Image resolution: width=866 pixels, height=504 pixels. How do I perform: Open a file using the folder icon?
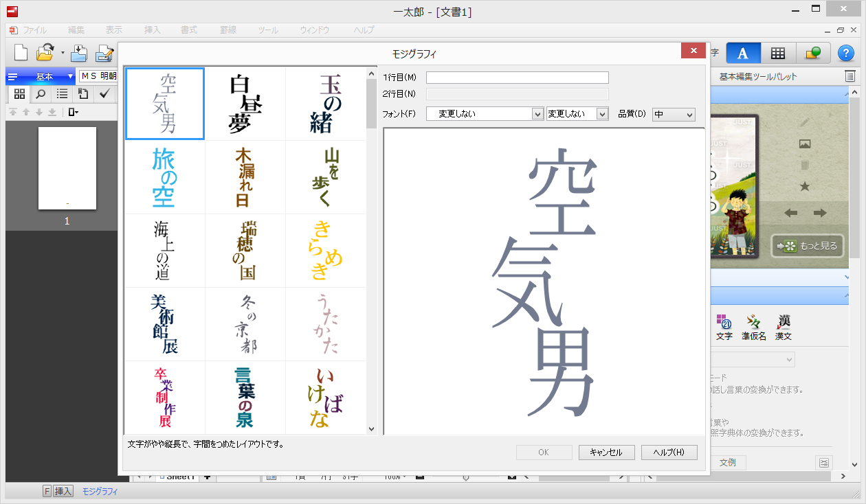coord(45,53)
